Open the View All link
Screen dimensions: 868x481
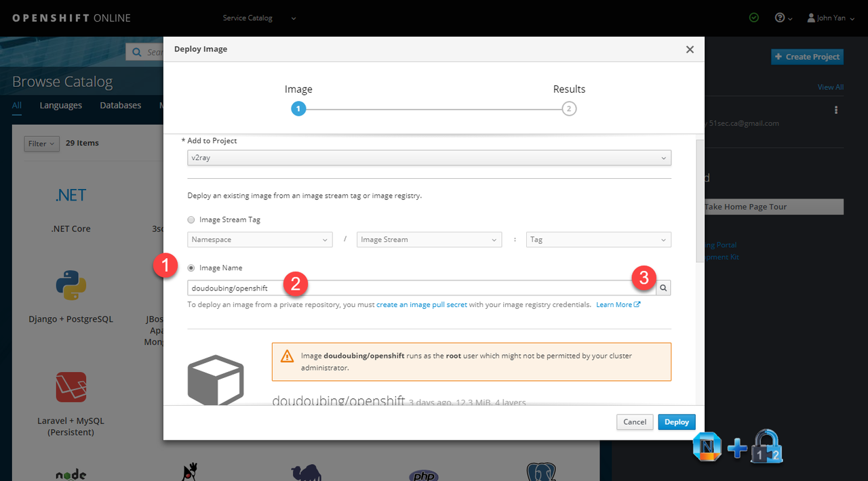coord(831,87)
